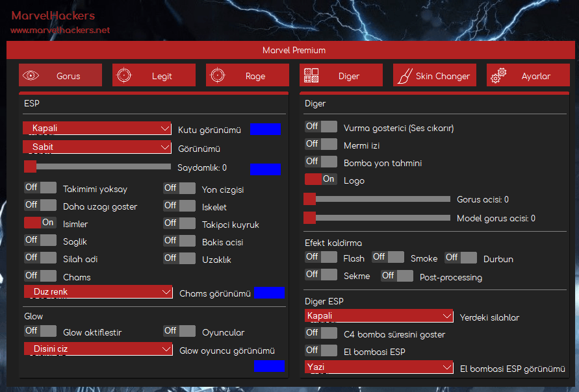This screenshot has width=579, height=392.
Task: Enable Bakis acisi toggle
Action: point(179,241)
